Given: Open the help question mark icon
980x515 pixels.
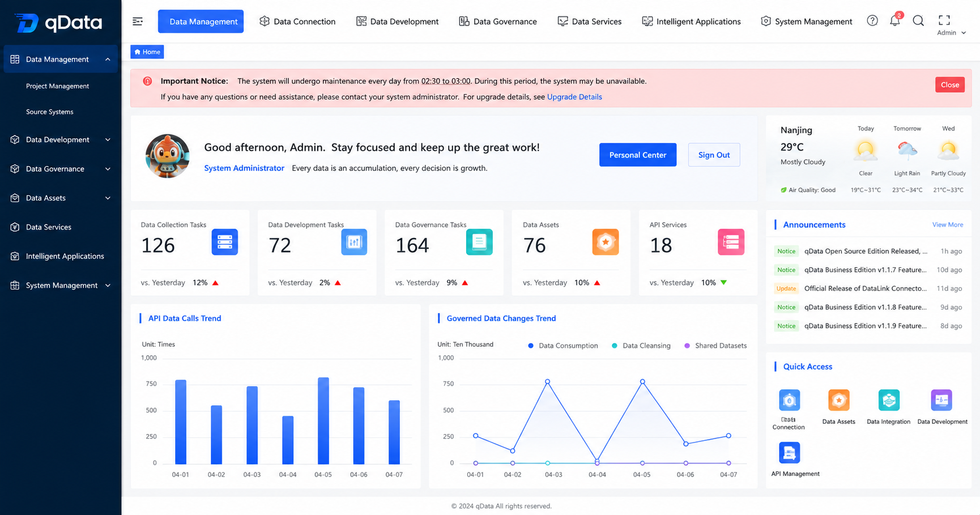Looking at the screenshot, I should point(872,21).
